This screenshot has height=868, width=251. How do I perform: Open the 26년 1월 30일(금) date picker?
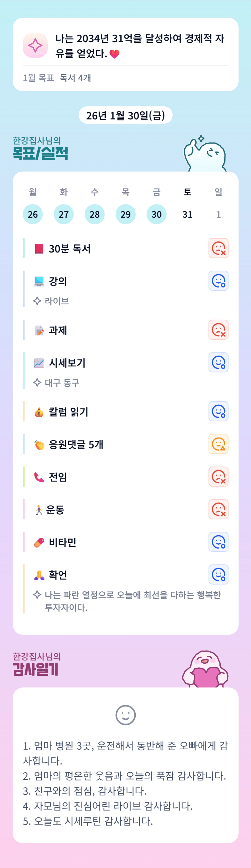coord(125,116)
